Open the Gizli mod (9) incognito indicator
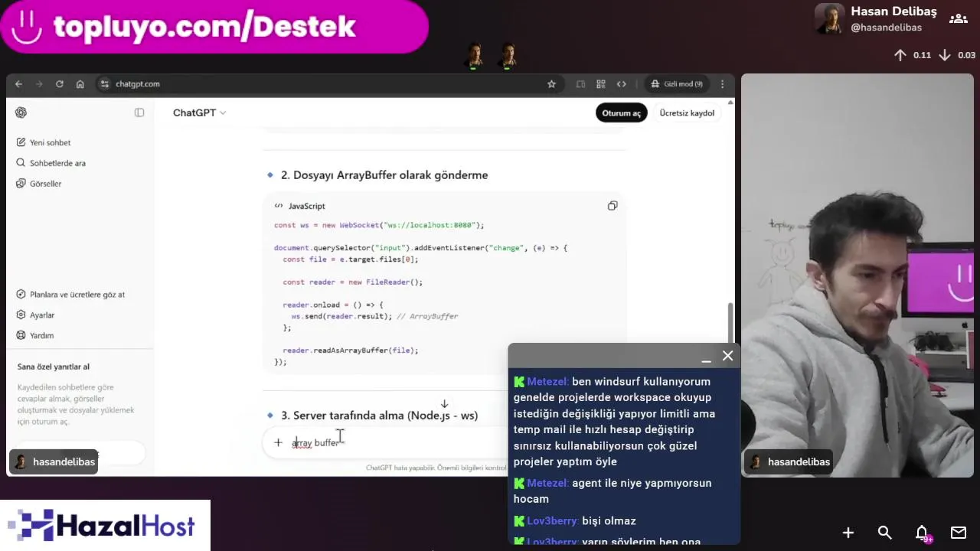 tap(677, 84)
